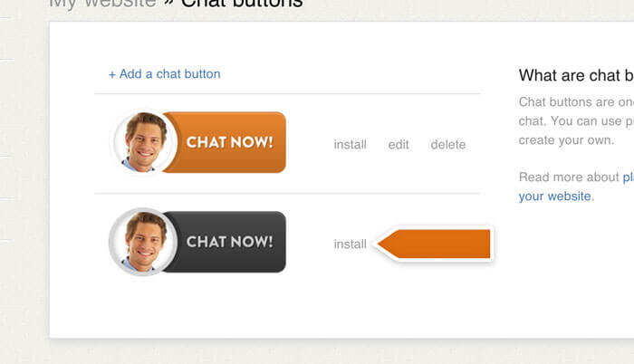
Task: Click the 'create your own.' text
Action: [x=566, y=140]
